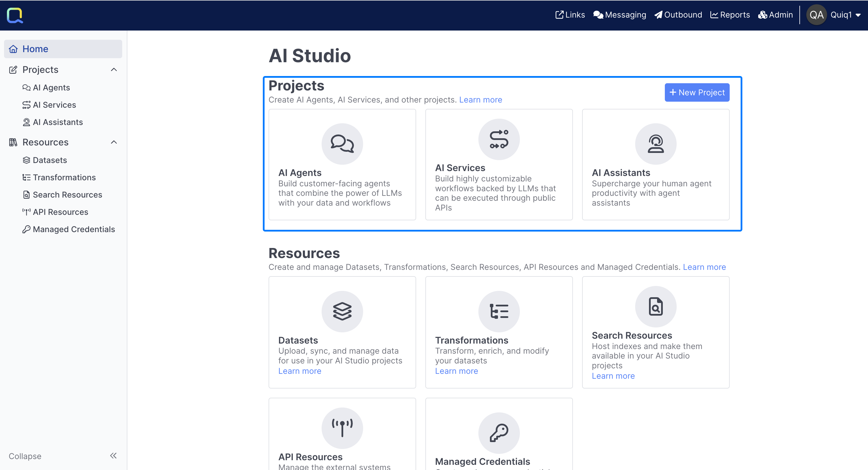Click Learn more under Datasets card
The width and height of the screenshot is (868, 470).
[x=299, y=371]
